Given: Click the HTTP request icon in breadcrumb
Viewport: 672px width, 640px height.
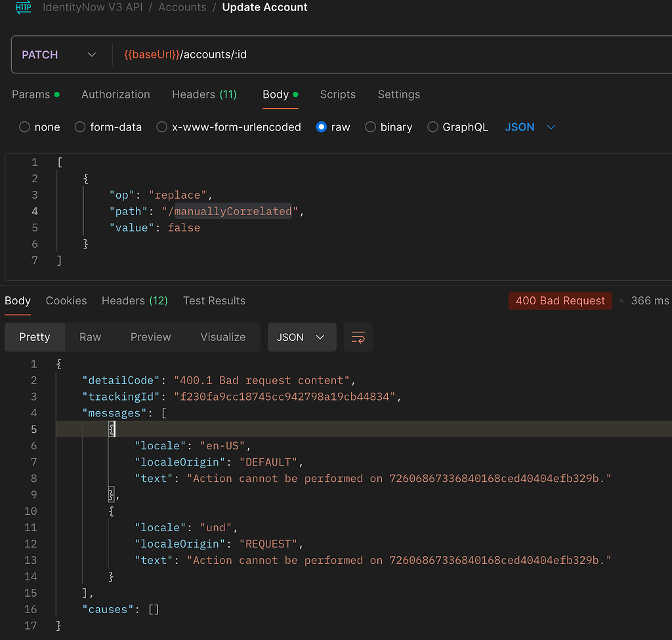Looking at the screenshot, I should coord(23,8).
